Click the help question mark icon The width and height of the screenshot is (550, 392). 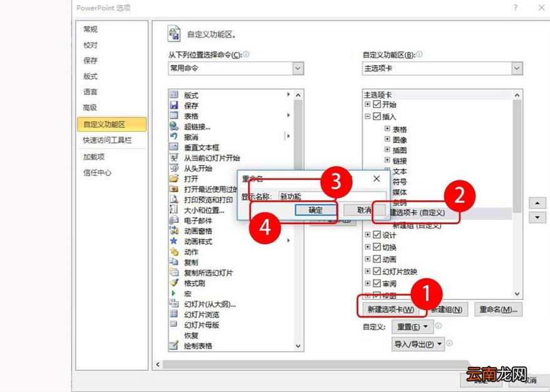coord(516,8)
